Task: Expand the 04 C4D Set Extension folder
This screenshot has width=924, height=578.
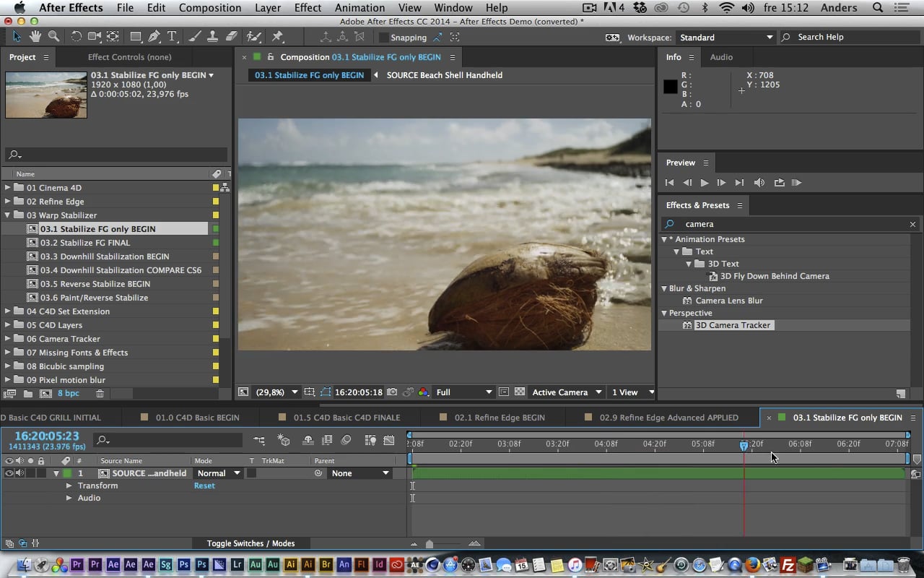Action: (x=8, y=311)
